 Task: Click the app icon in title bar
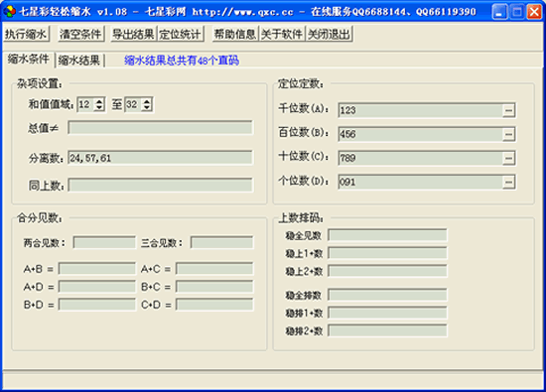9,12
